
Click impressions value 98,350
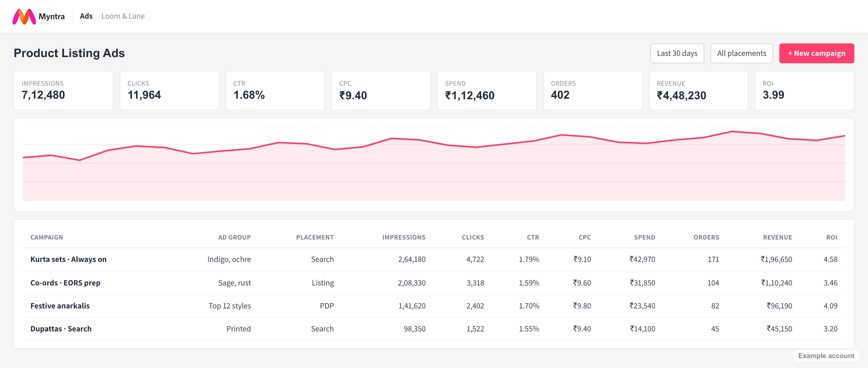pyautogui.click(x=415, y=329)
